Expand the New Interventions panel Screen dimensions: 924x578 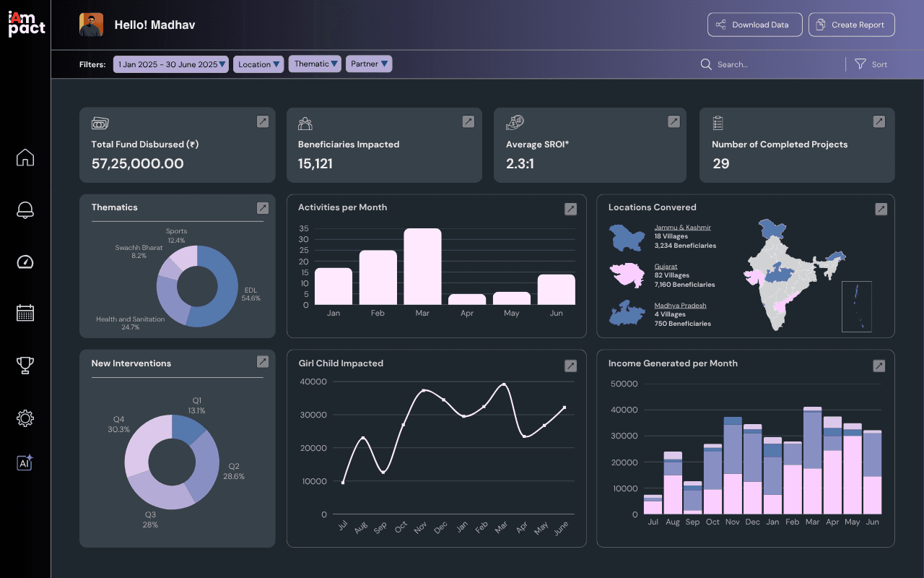click(x=263, y=361)
